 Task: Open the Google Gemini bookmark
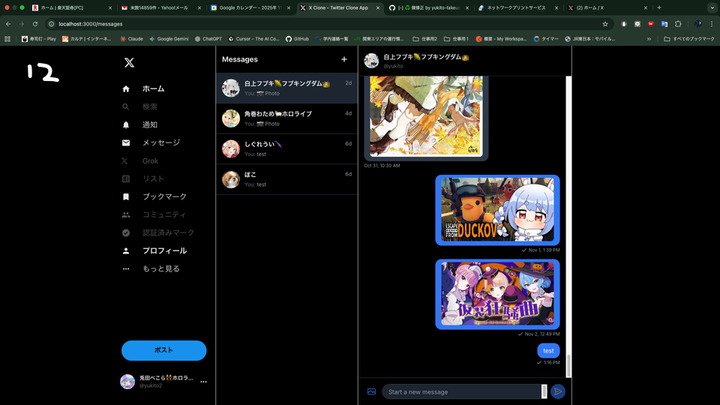click(169, 39)
